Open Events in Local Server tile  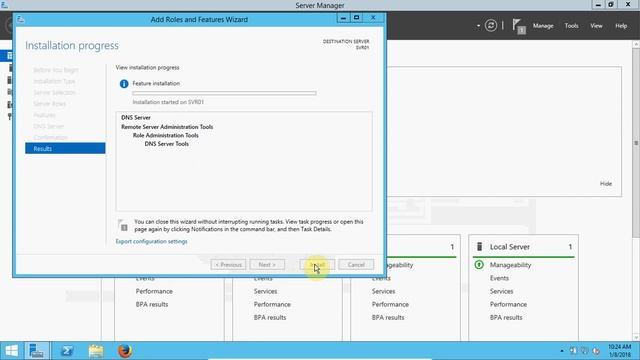coord(499,278)
